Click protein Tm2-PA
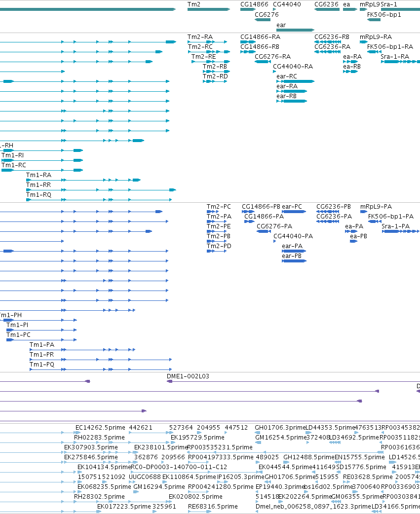This screenshot has height=514, width=420. pos(219,217)
